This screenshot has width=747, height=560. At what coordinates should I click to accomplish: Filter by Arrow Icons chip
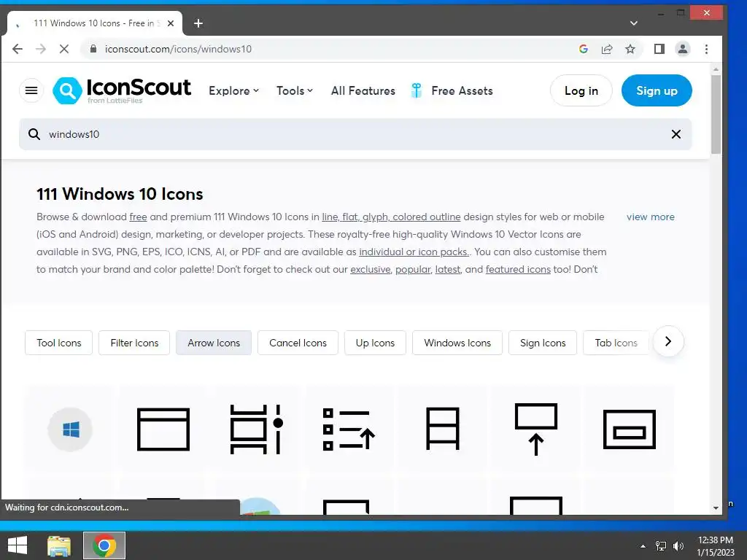[x=214, y=343]
